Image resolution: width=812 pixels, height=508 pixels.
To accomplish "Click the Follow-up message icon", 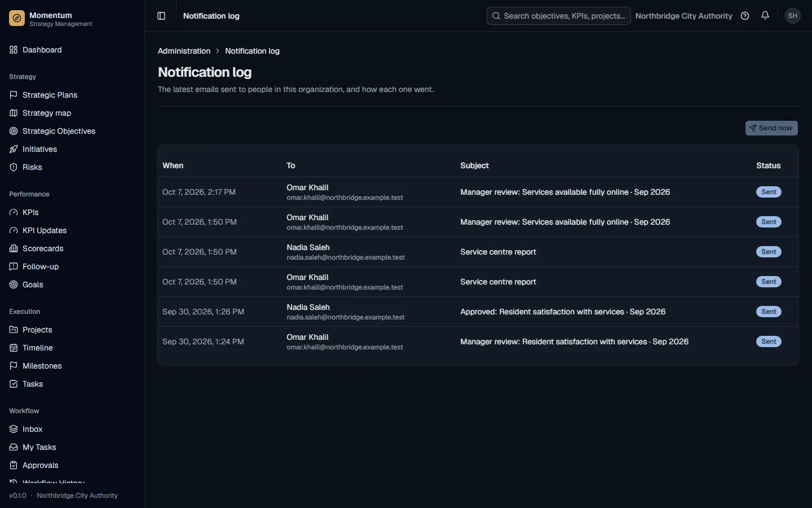I will tap(14, 266).
